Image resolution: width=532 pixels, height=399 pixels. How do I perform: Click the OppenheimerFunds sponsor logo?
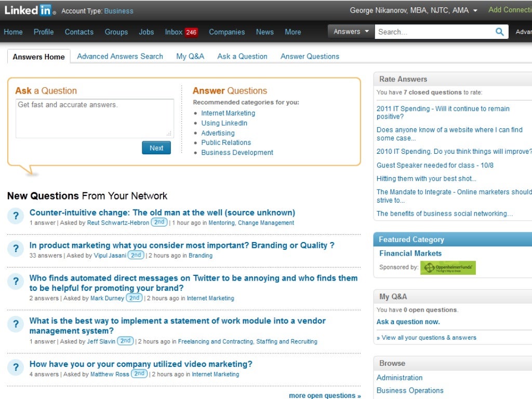(448, 268)
